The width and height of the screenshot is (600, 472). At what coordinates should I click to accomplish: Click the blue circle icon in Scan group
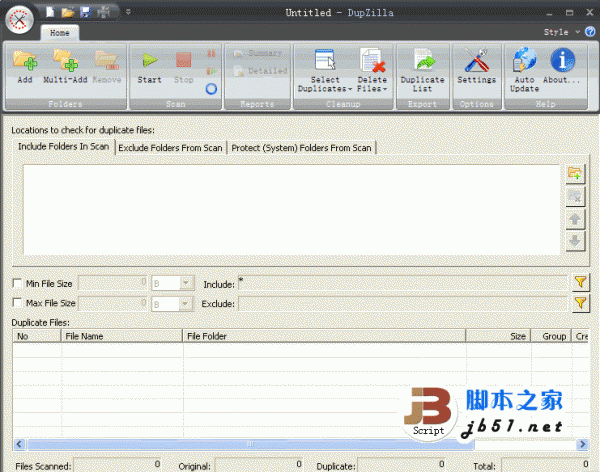(x=211, y=89)
